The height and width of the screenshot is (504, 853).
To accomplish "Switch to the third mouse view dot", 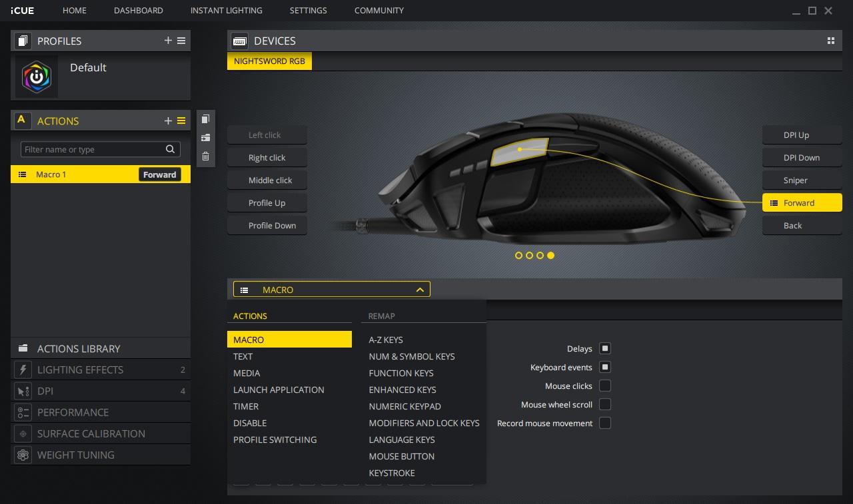I will coord(540,255).
